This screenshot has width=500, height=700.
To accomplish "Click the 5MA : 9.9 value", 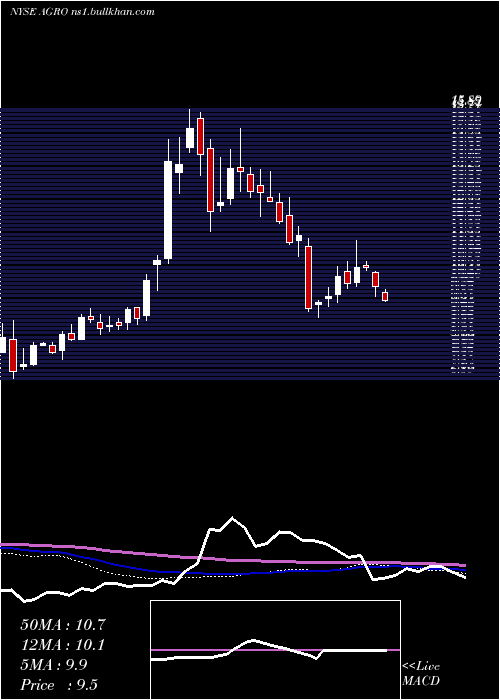I will (54, 665).
